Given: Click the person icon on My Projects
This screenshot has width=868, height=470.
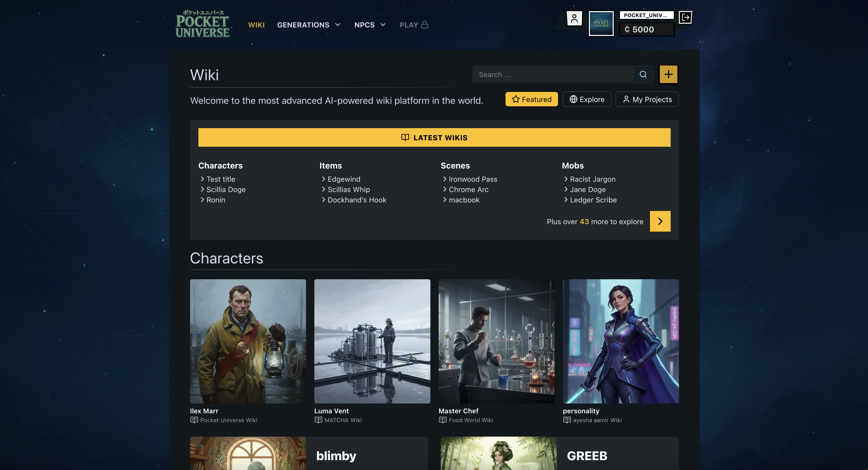Looking at the screenshot, I should pos(626,99).
